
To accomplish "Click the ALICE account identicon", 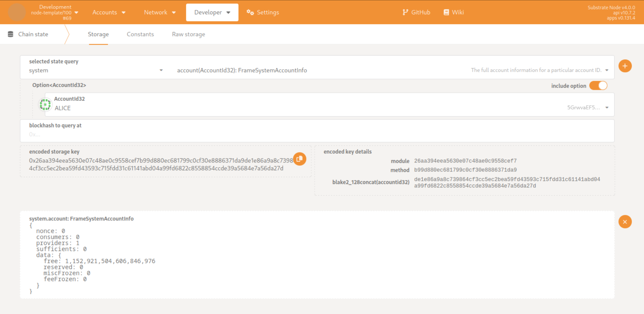I will (x=45, y=104).
